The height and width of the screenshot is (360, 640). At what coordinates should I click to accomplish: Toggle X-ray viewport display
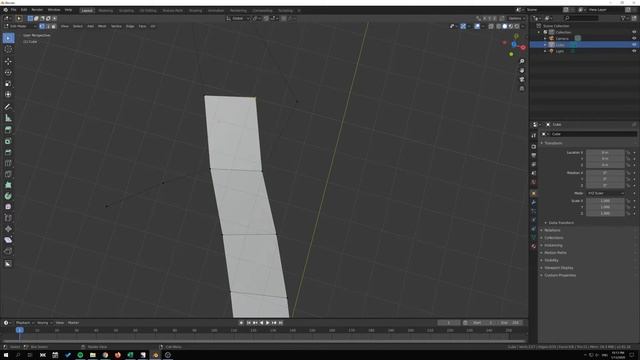click(491, 26)
